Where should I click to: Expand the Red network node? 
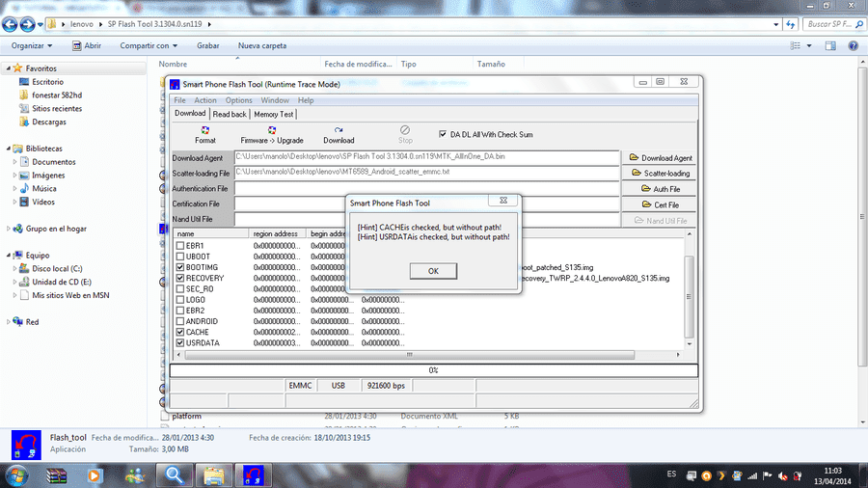pos(9,322)
